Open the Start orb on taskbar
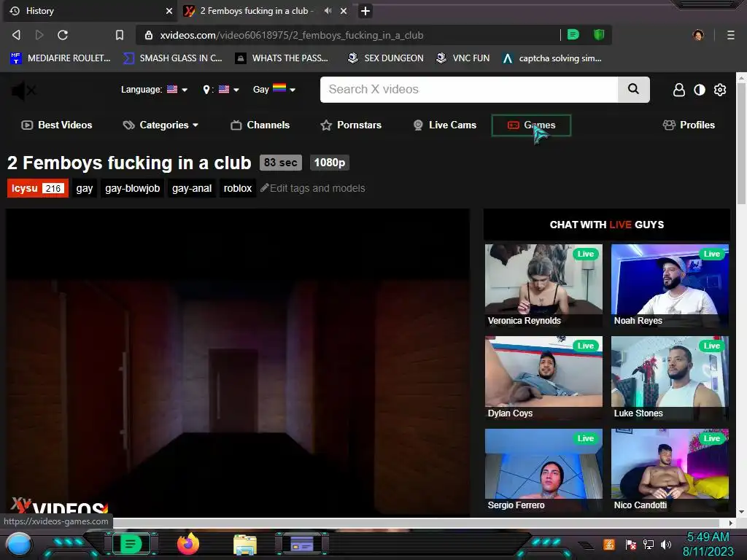Screen dimensions: 747x560 click(20, 545)
